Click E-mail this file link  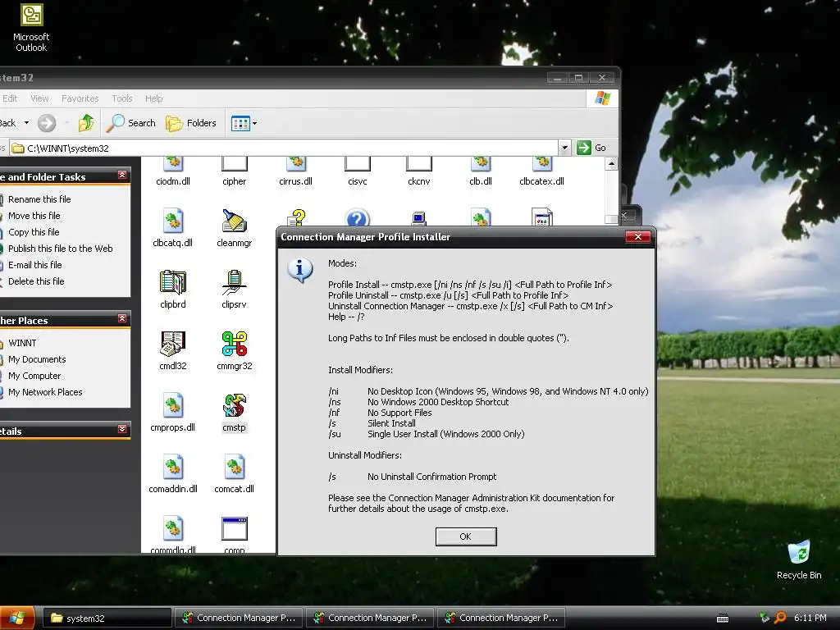(34, 265)
